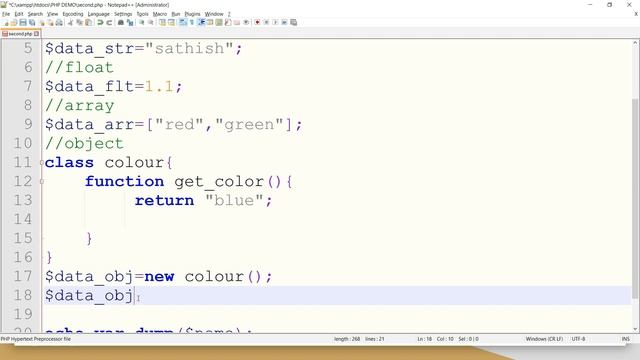Click the Close document toolbar icon

click(42, 22)
